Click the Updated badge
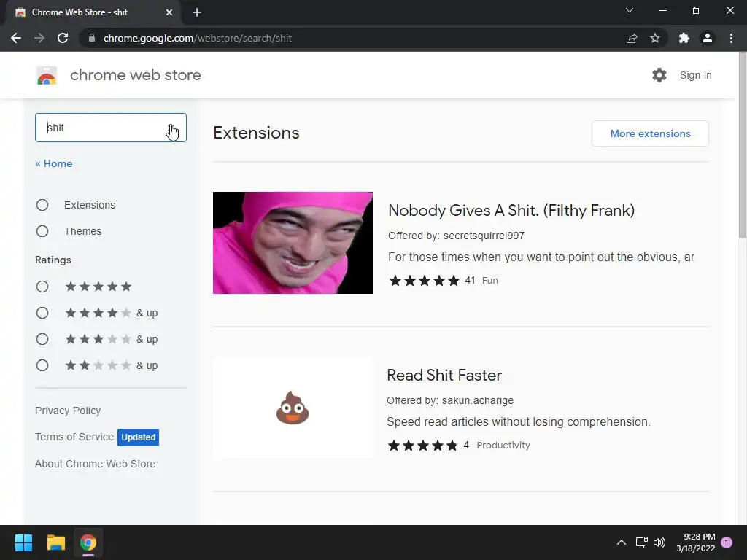 tap(138, 437)
